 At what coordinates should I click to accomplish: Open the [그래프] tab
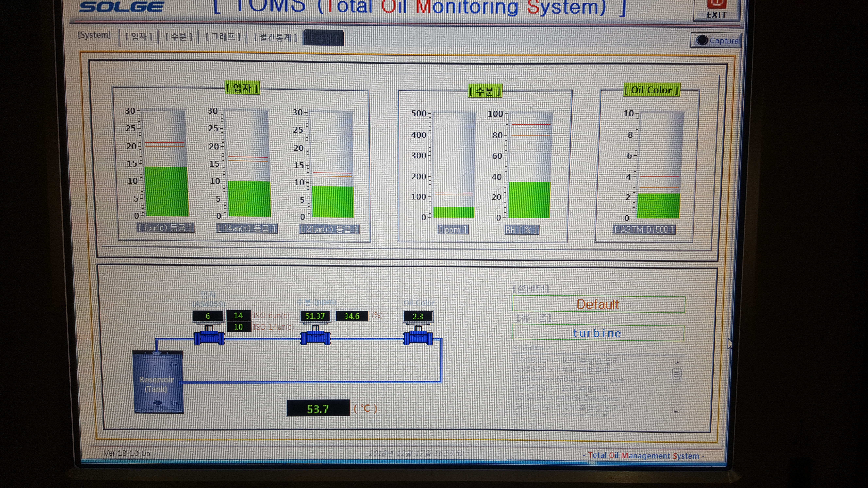point(223,36)
